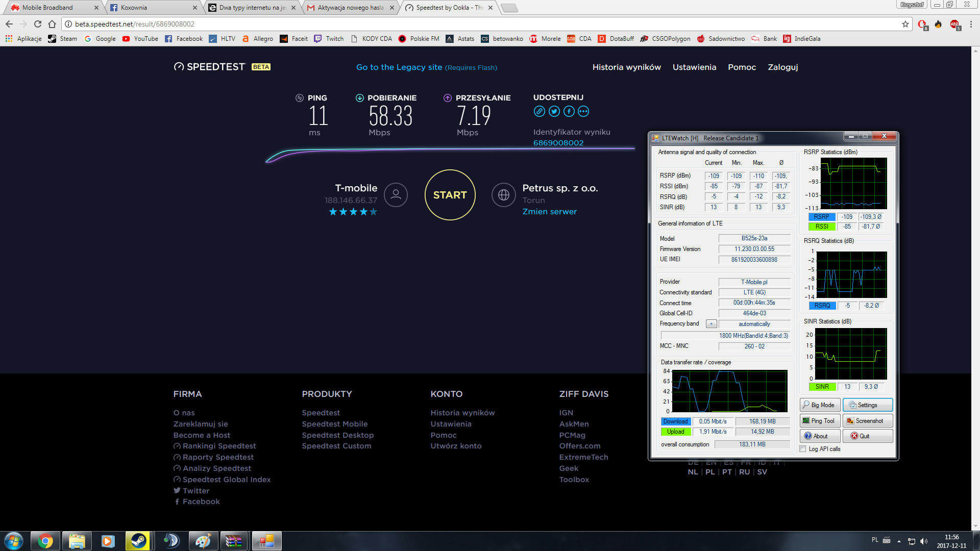The image size is (980, 551).
Task: Open Windows Explorer from the taskbar
Action: coord(77,541)
